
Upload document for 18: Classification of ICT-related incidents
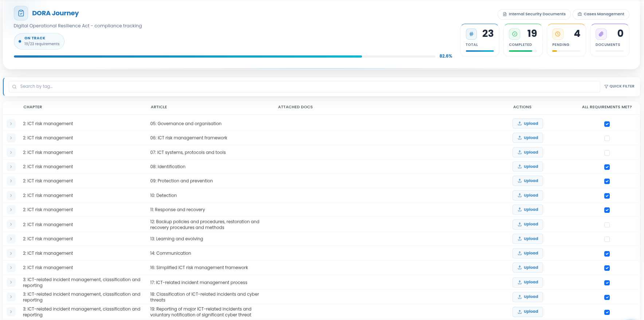(528, 297)
